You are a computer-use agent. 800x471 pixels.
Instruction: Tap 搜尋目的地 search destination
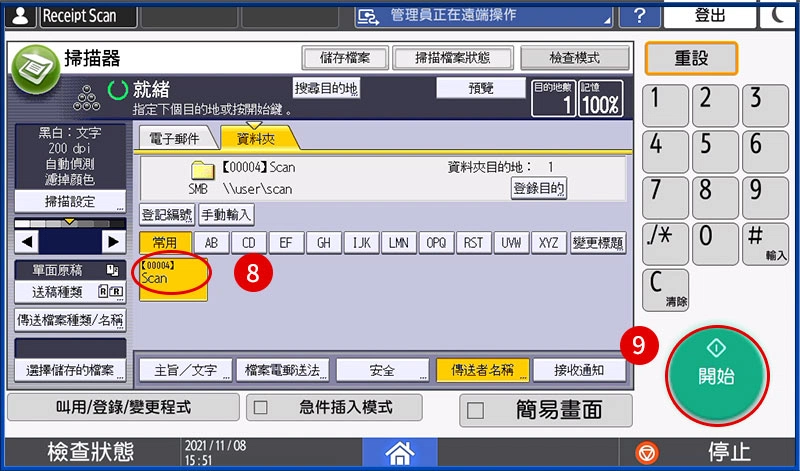(327, 88)
